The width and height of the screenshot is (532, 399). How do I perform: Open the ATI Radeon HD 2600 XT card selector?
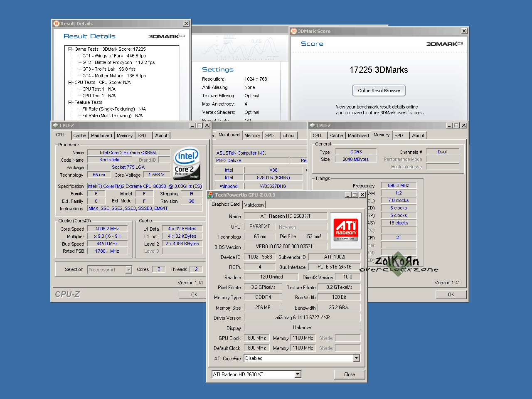click(x=298, y=374)
